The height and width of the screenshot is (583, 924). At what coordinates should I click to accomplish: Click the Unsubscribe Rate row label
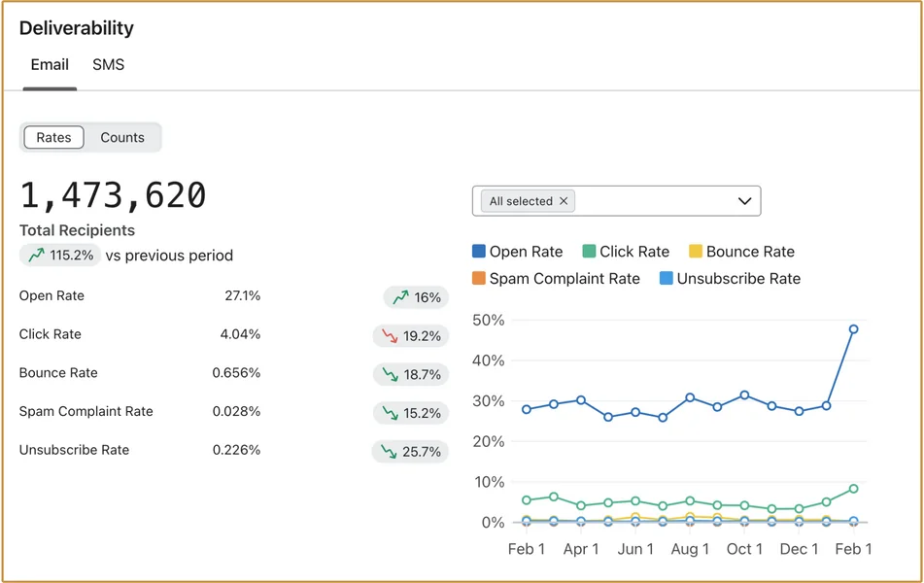(74, 450)
